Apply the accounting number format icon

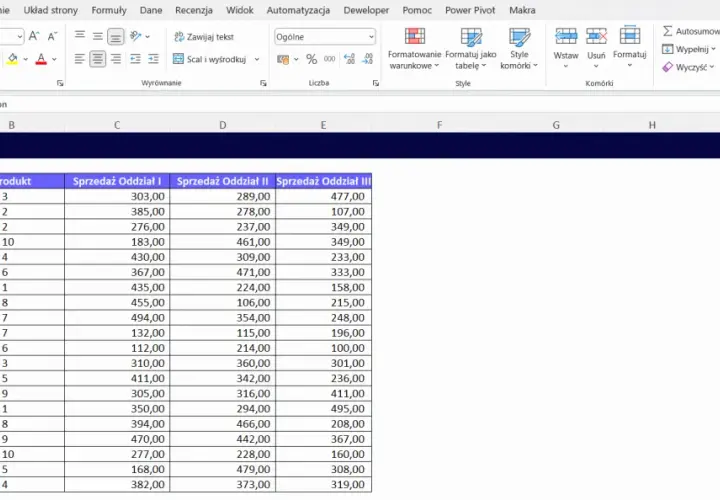point(283,59)
